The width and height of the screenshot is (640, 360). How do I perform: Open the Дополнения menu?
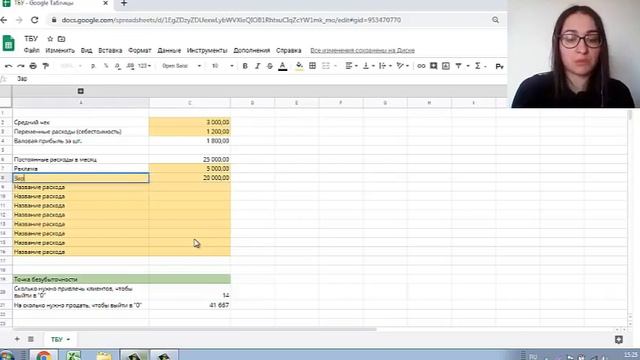pyautogui.click(x=251, y=51)
